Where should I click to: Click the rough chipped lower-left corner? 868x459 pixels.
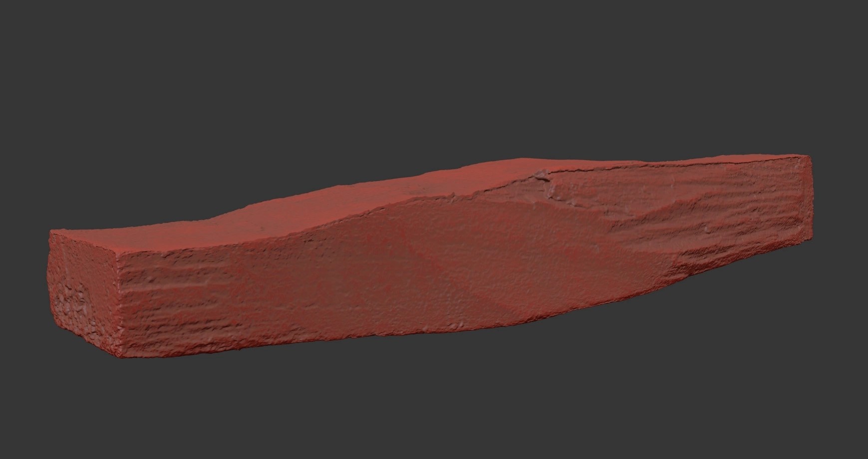click(x=75, y=319)
